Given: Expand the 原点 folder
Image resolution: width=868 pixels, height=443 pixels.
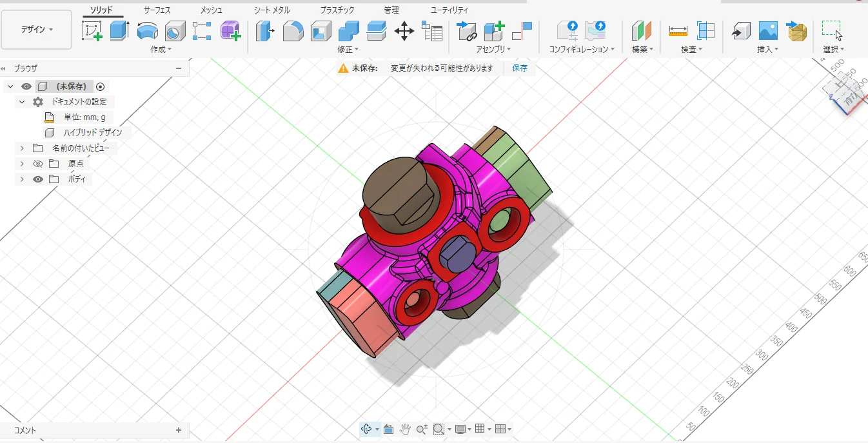Looking at the screenshot, I should (22, 164).
